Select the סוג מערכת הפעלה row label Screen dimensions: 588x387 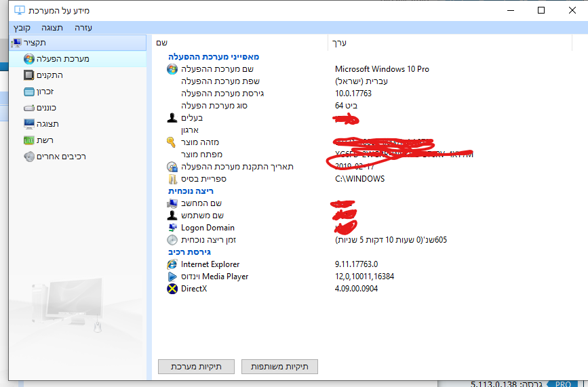point(214,106)
